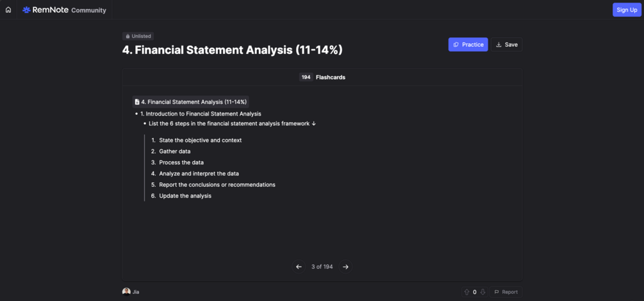Click the down arrow after the 6 steps question
The image size is (644, 301).
click(314, 123)
